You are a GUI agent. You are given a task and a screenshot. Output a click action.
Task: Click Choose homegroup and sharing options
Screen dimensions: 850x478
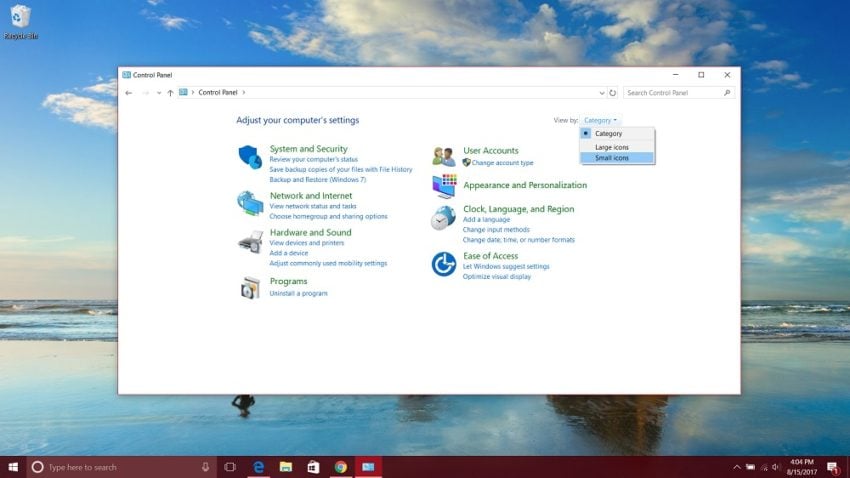(329, 216)
